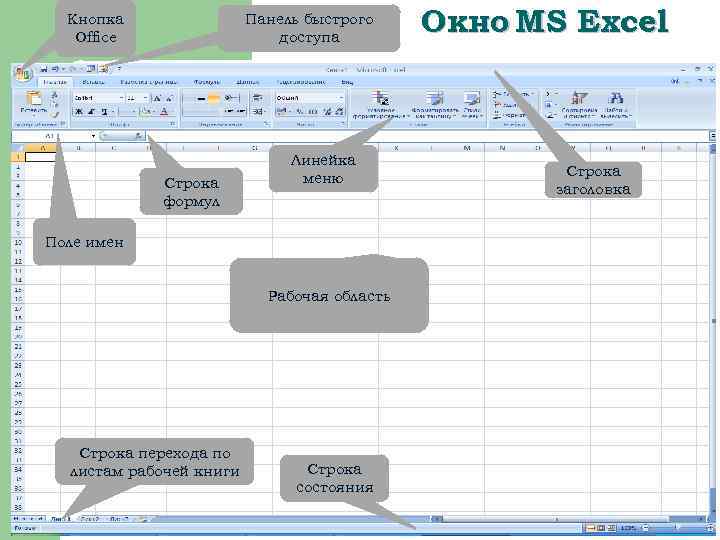This screenshot has width=720, height=540.
Task: Apply font color with the red A icon
Action: pyautogui.click(x=163, y=111)
